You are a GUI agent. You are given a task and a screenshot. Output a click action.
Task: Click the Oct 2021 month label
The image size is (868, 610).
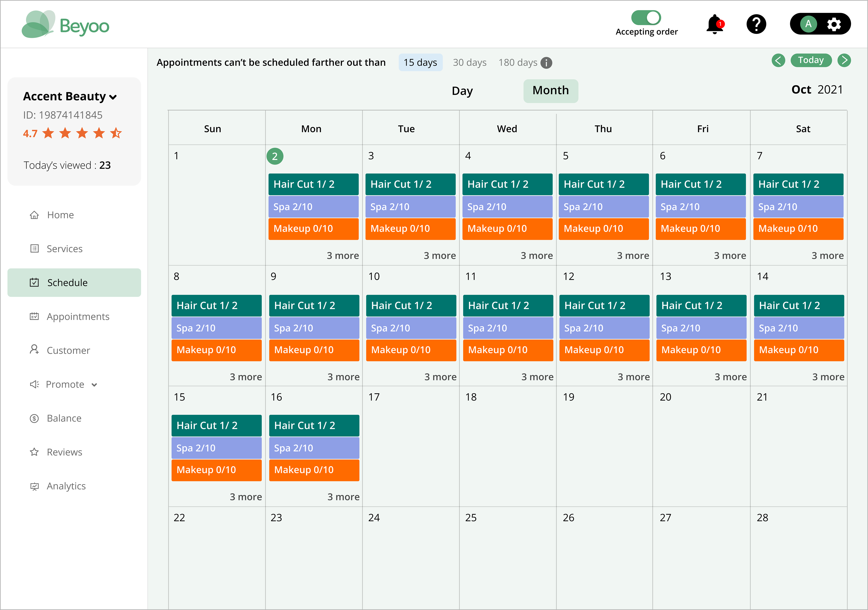click(x=817, y=89)
